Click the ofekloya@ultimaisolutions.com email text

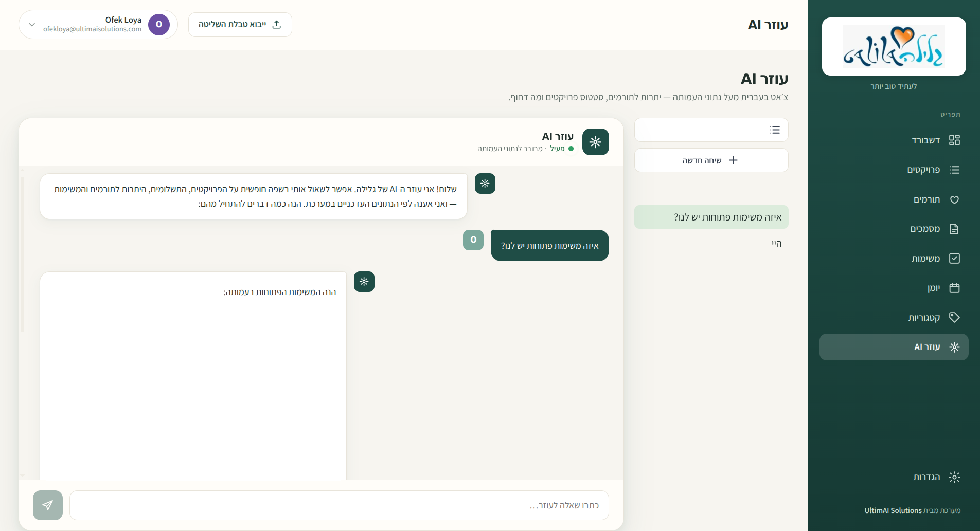[93, 29]
